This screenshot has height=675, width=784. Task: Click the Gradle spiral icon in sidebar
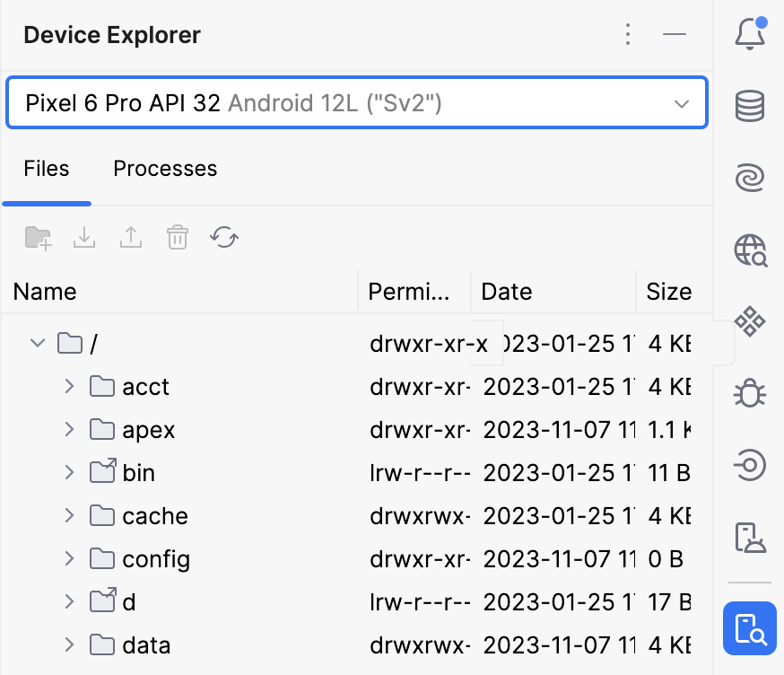click(749, 178)
